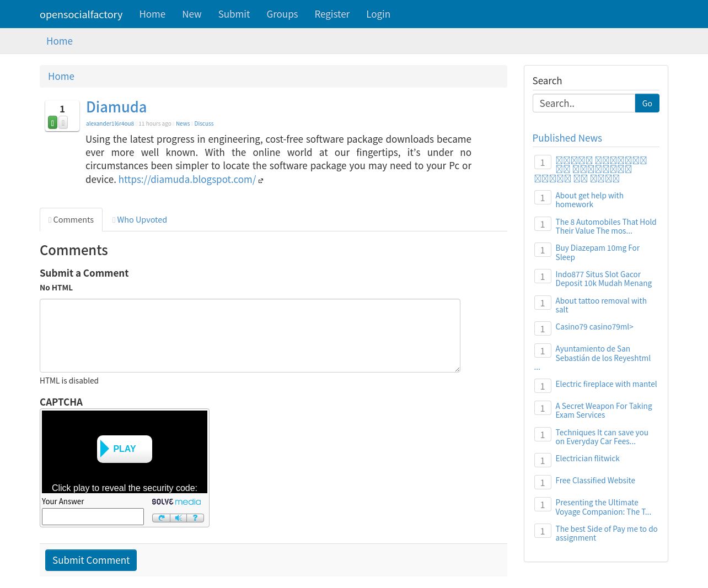The width and height of the screenshot is (708, 588).
Task: Click the Submit Comment button
Action: point(91,560)
